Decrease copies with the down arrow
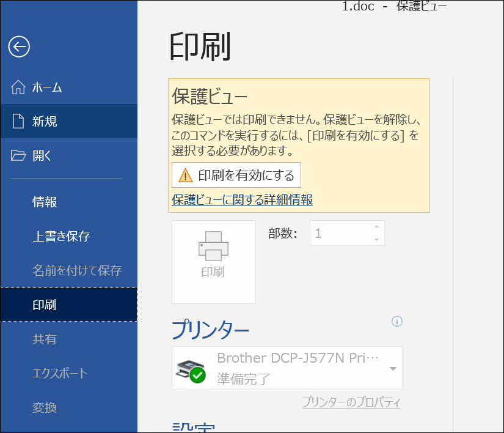504x433 pixels. [x=376, y=239]
